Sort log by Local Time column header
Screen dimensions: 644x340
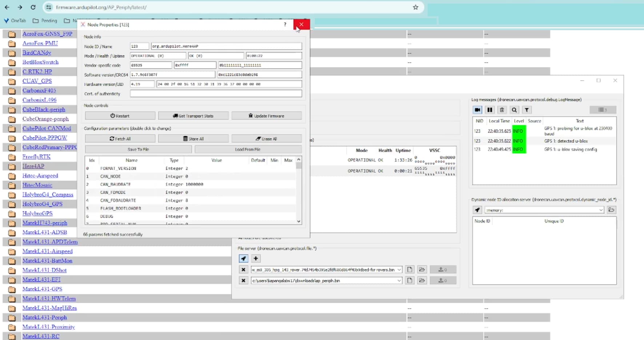pyautogui.click(x=499, y=121)
